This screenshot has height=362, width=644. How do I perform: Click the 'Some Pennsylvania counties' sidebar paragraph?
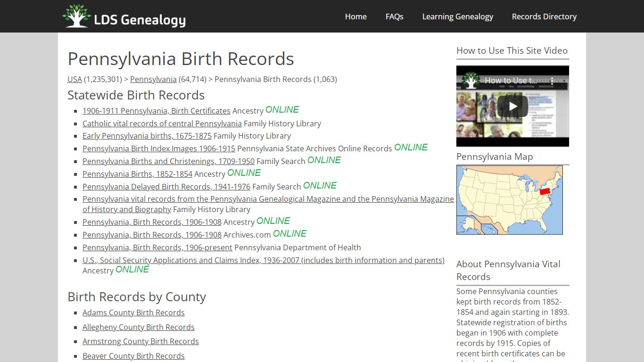(x=512, y=325)
